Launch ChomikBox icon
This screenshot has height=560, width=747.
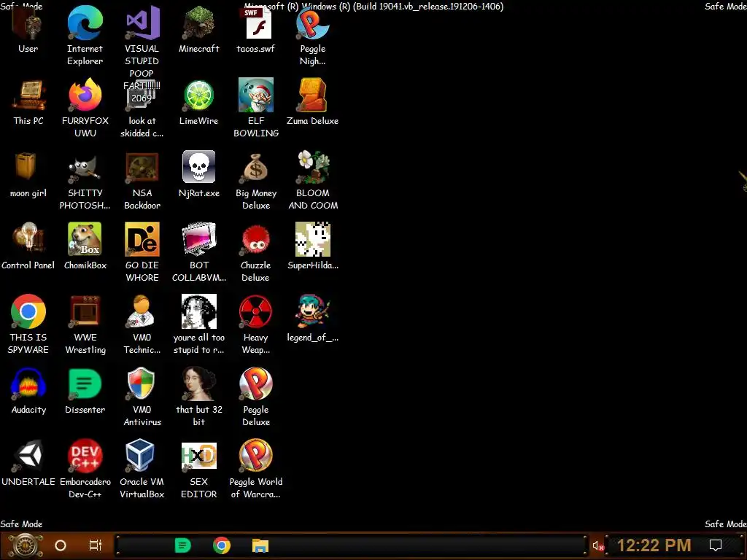click(85, 239)
